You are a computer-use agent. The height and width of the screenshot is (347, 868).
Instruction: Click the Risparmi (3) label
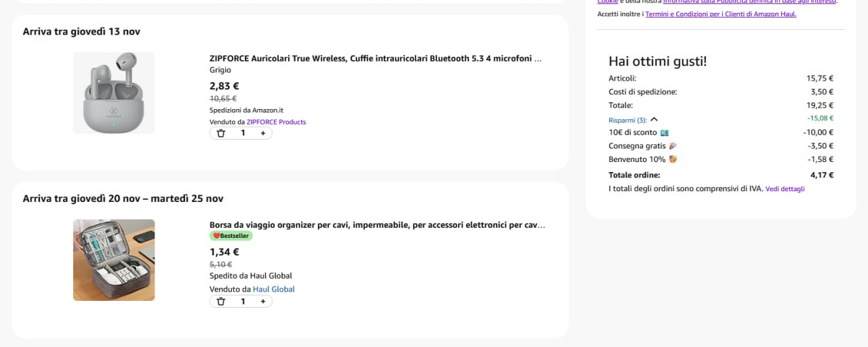(627, 120)
